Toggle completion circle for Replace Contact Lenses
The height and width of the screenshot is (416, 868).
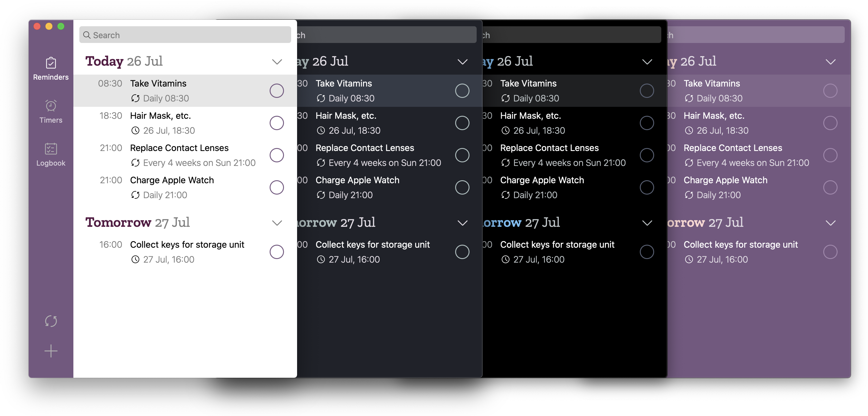click(276, 155)
